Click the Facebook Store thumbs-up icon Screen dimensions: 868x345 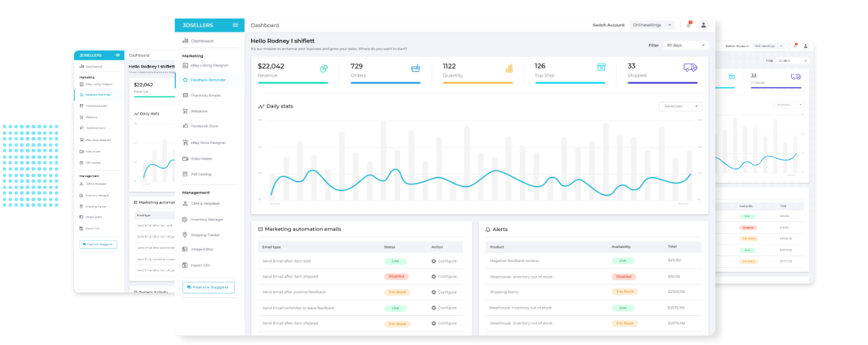[186, 126]
